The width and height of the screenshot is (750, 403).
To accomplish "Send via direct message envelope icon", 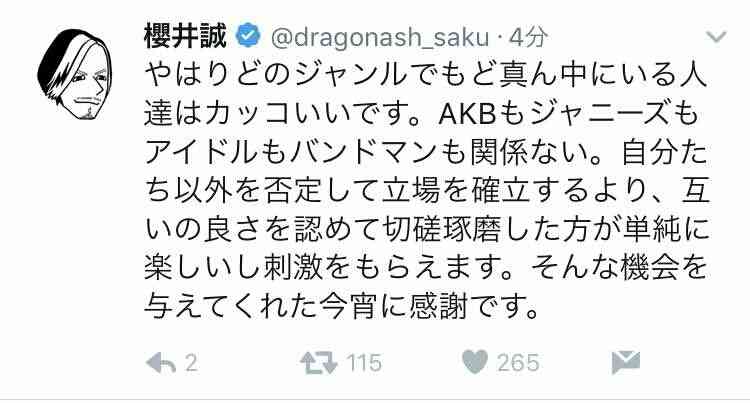I will (626, 362).
